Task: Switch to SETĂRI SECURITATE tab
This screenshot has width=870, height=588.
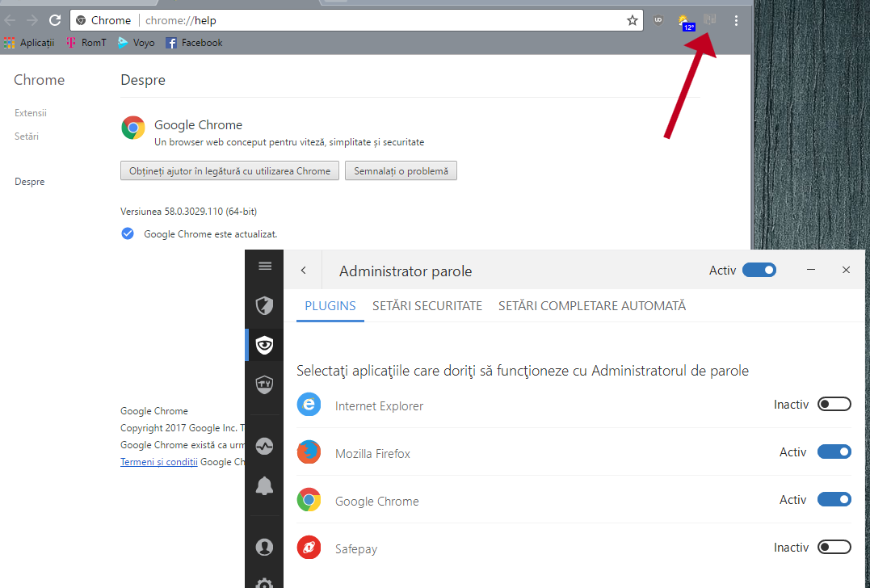Action: click(427, 306)
